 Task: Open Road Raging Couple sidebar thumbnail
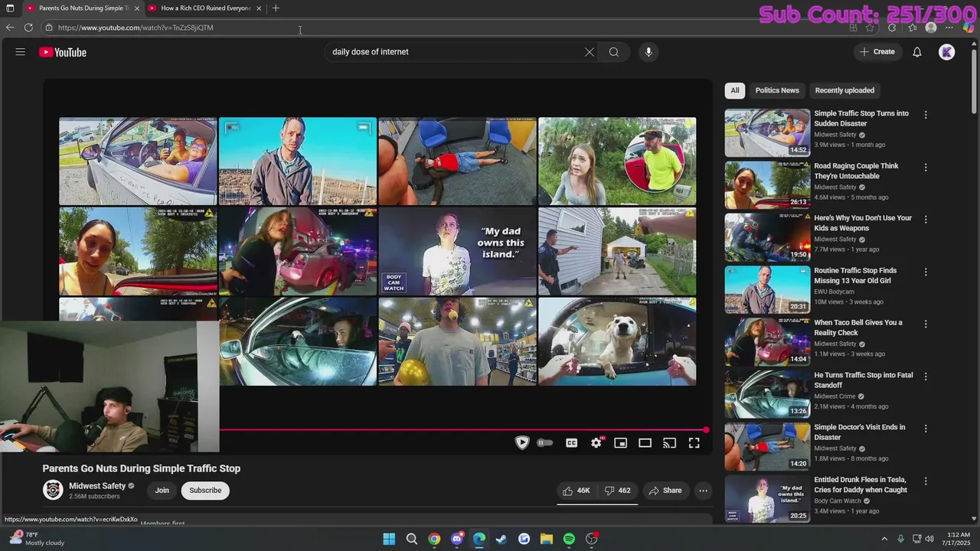pos(767,184)
